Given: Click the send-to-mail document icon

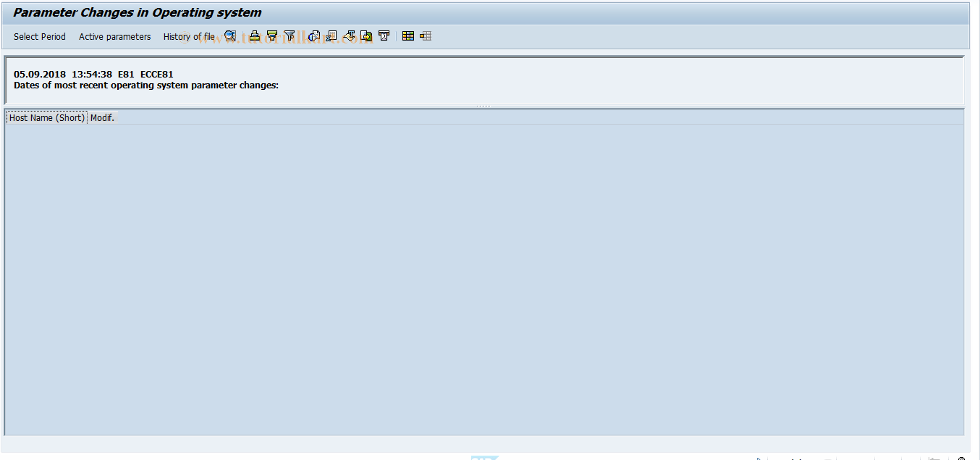Looking at the screenshot, I should point(313,35).
